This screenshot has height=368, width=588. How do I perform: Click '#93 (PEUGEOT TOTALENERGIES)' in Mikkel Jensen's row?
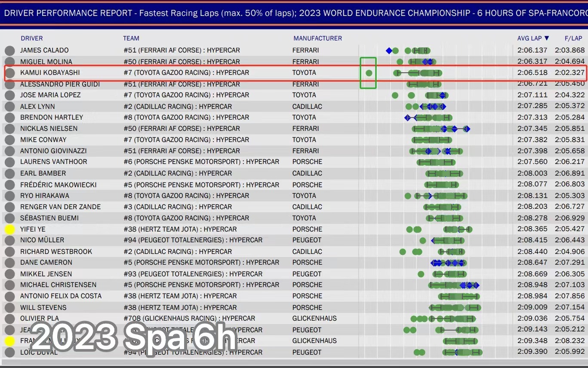(x=174, y=274)
